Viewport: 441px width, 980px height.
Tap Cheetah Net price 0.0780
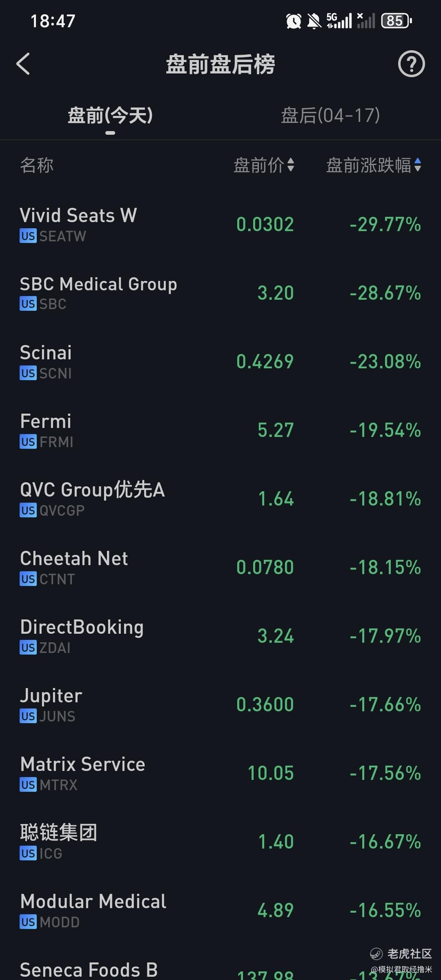265,567
